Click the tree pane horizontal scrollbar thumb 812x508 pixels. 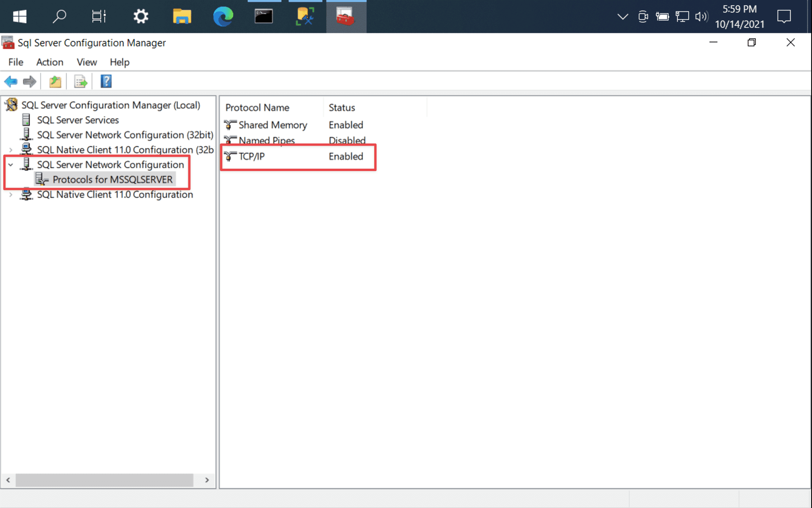(104, 480)
